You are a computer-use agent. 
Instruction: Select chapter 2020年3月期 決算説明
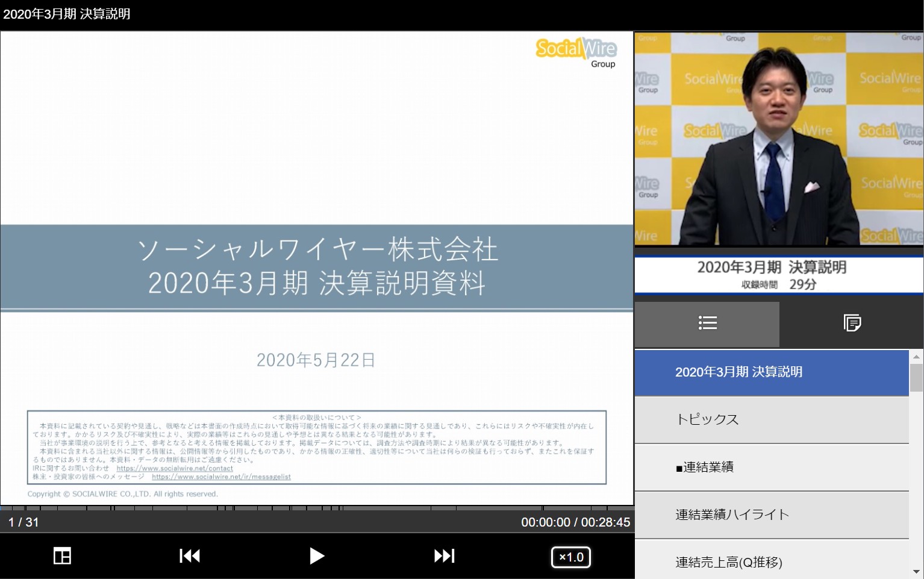point(772,372)
